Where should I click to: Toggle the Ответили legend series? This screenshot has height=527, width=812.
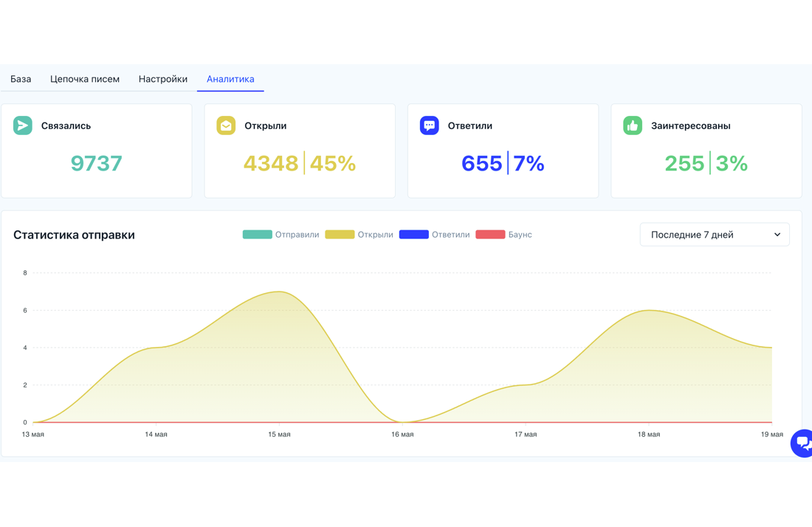point(435,235)
